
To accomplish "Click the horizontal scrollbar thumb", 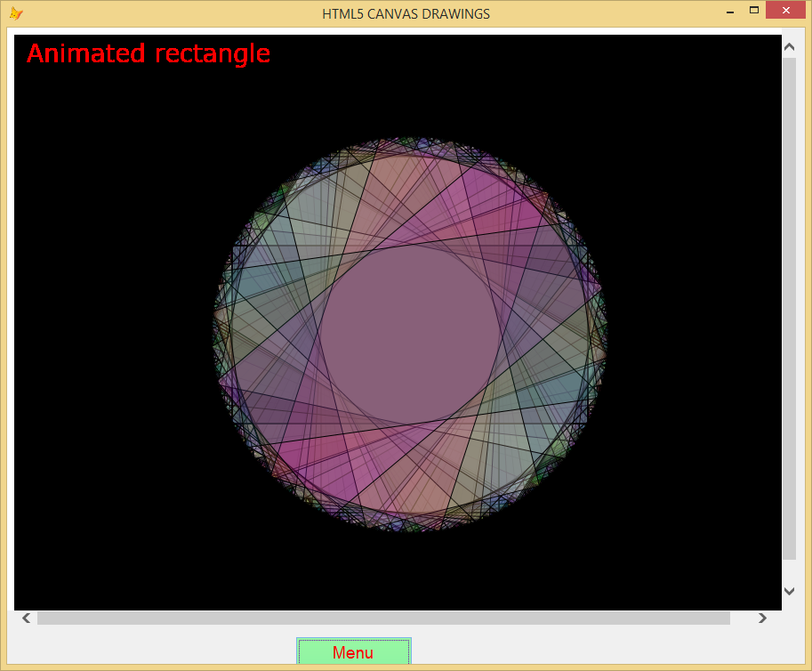I will click(x=383, y=618).
